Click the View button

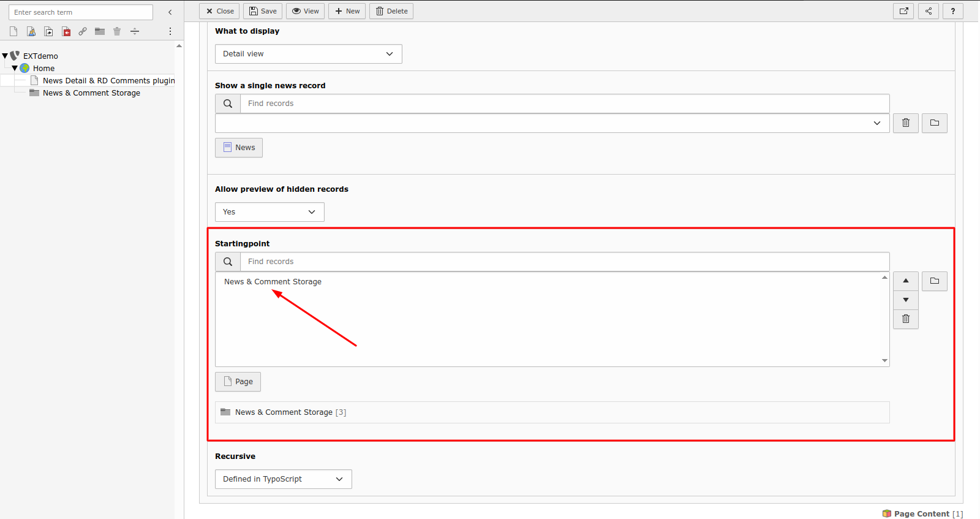pyautogui.click(x=305, y=11)
